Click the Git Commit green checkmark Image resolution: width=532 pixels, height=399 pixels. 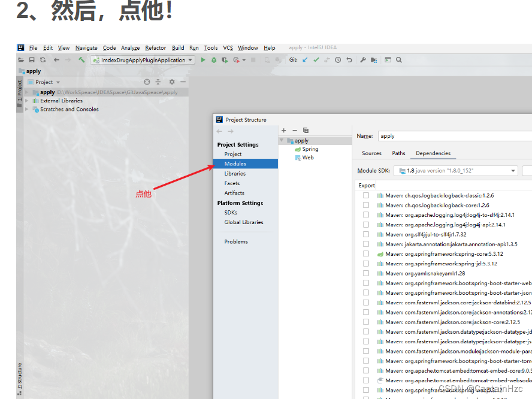tap(316, 60)
